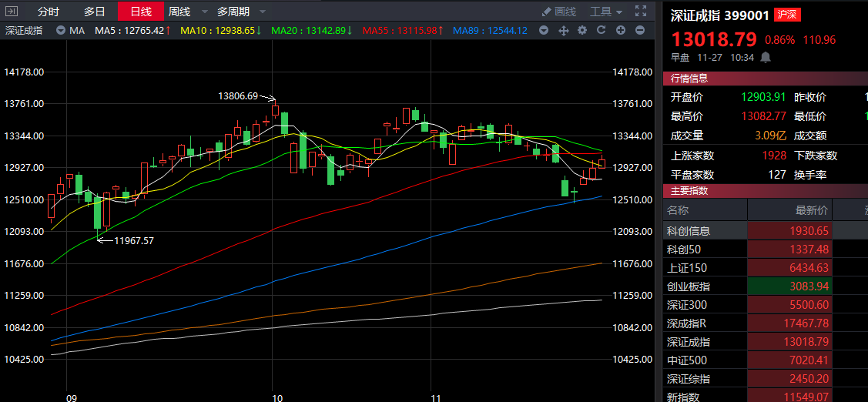Click the move/pan crosshair arrows icon
Screen dimensions: 868x402
tap(563, 31)
